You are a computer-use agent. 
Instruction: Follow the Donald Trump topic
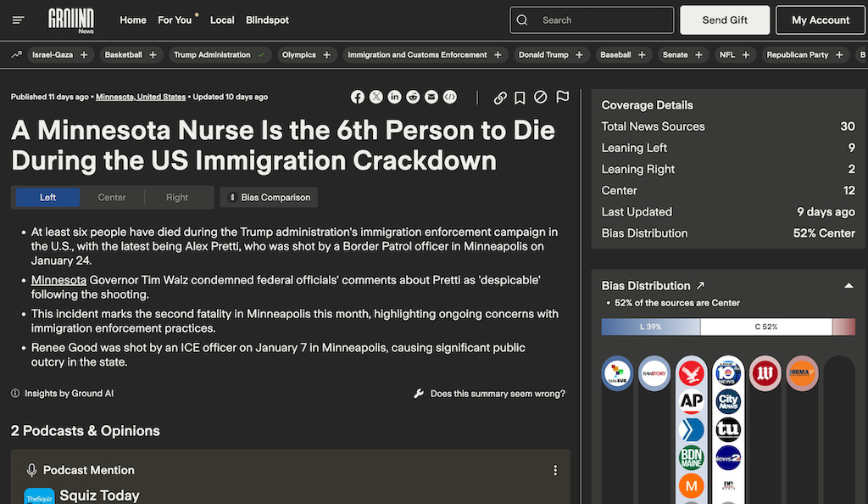[x=579, y=55]
